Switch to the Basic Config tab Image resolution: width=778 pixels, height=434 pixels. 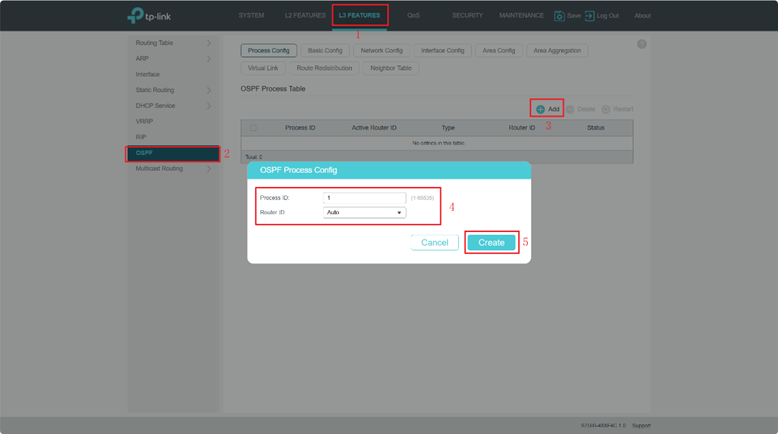click(x=325, y=51)
